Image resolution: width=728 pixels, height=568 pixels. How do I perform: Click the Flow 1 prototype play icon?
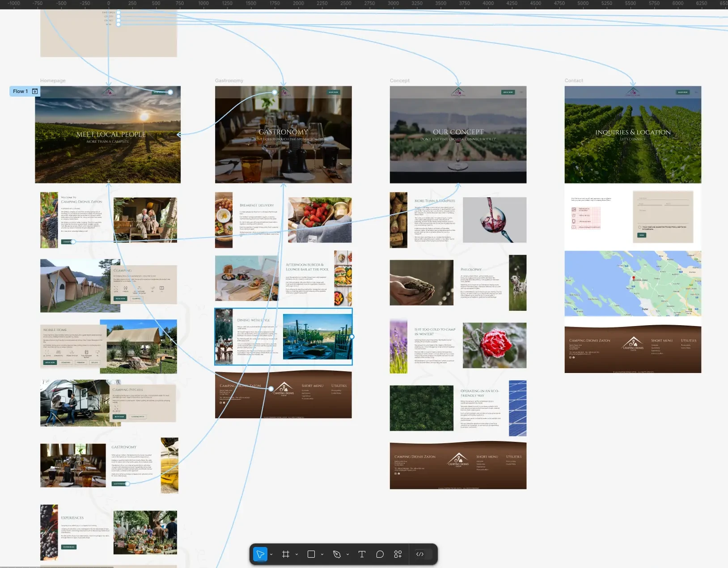click(x=35, y=91)
